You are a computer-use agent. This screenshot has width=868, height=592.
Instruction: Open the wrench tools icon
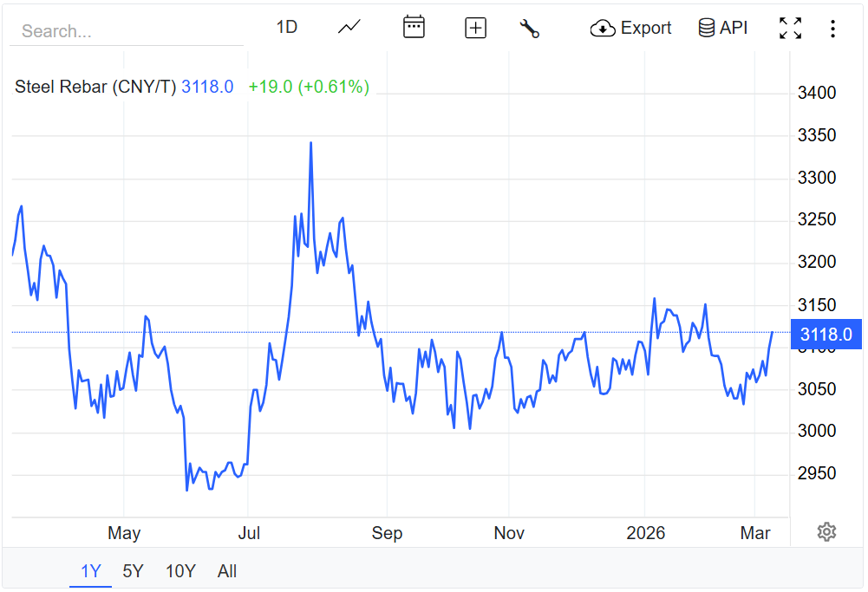pos(529,29)
